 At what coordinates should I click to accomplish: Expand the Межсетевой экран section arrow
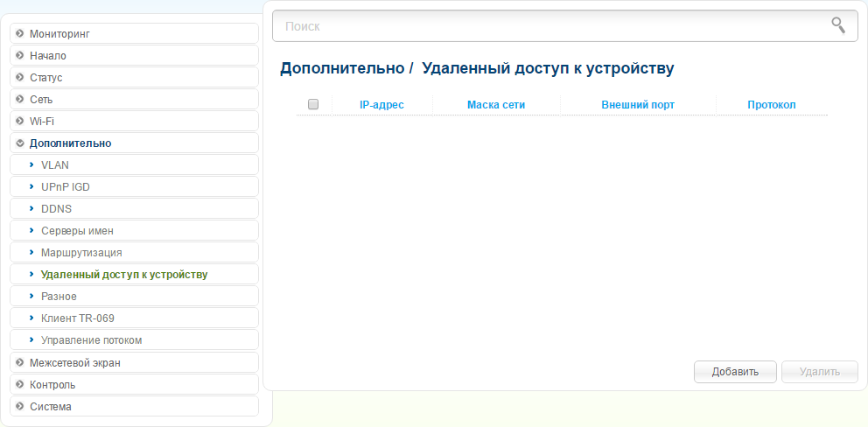pos(19,362)
